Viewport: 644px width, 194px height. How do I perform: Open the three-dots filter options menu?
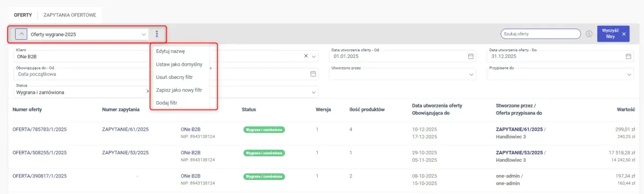coord(157,34)
